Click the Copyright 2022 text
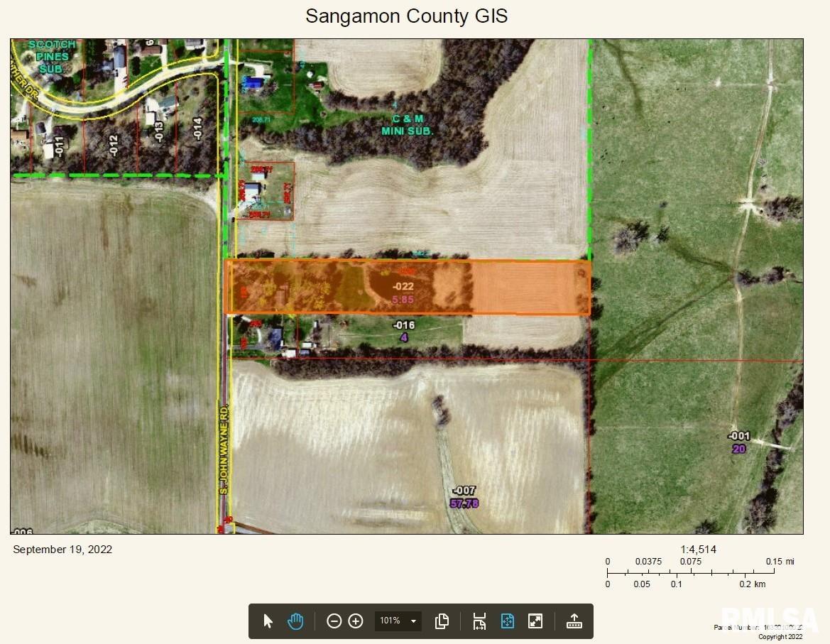 tap(780, 637)
